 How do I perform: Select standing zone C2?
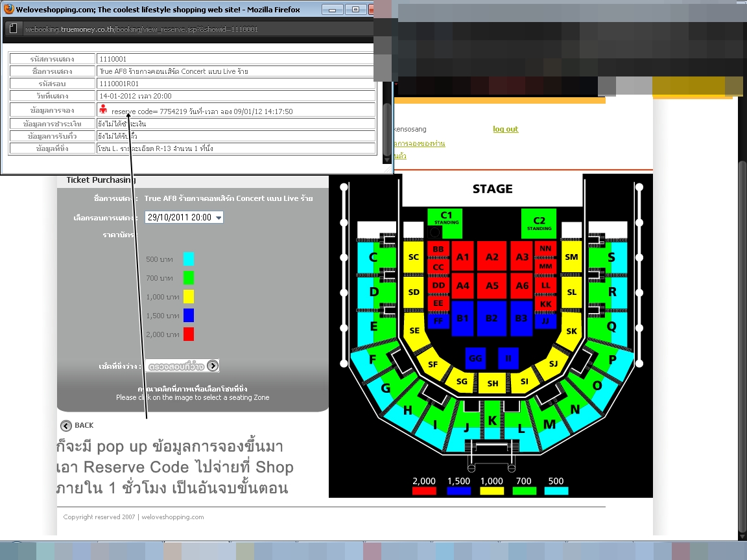point(539,223)
